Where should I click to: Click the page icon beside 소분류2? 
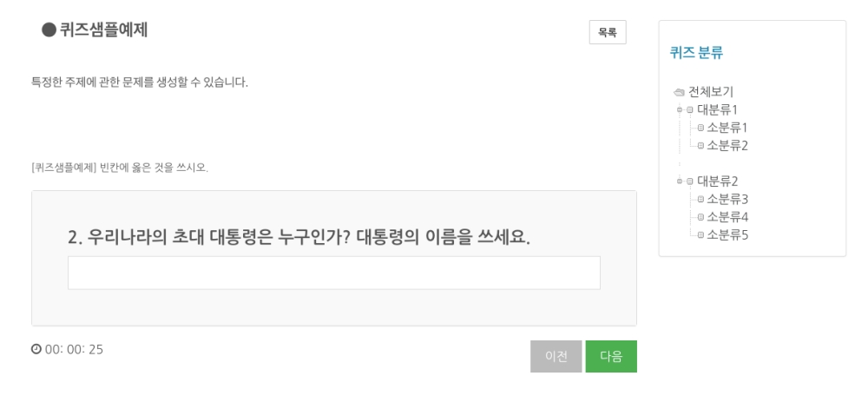[700, 146]
